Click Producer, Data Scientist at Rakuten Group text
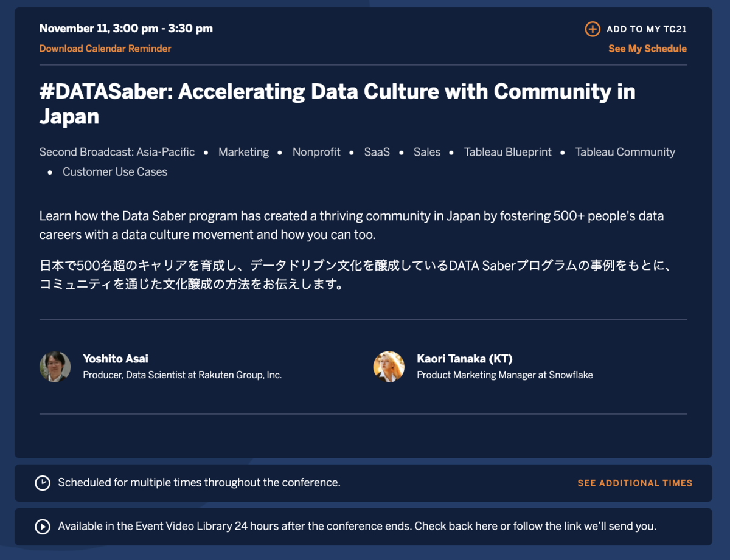This screenshot has height=560, width=730. click(x=182, y=375)
